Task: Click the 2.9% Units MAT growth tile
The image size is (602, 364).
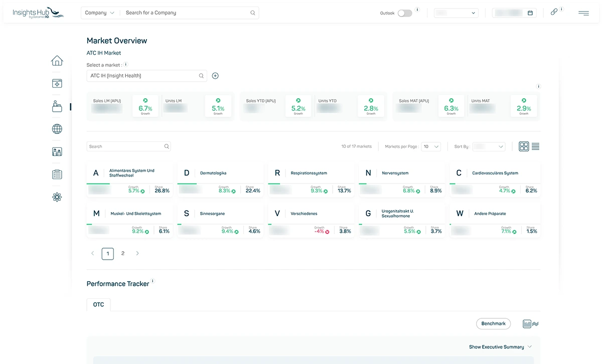Action: point(524,106)
